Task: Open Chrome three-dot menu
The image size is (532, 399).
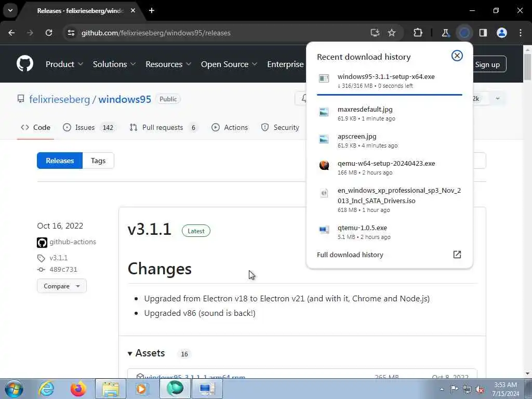Action: click(521, 33)
